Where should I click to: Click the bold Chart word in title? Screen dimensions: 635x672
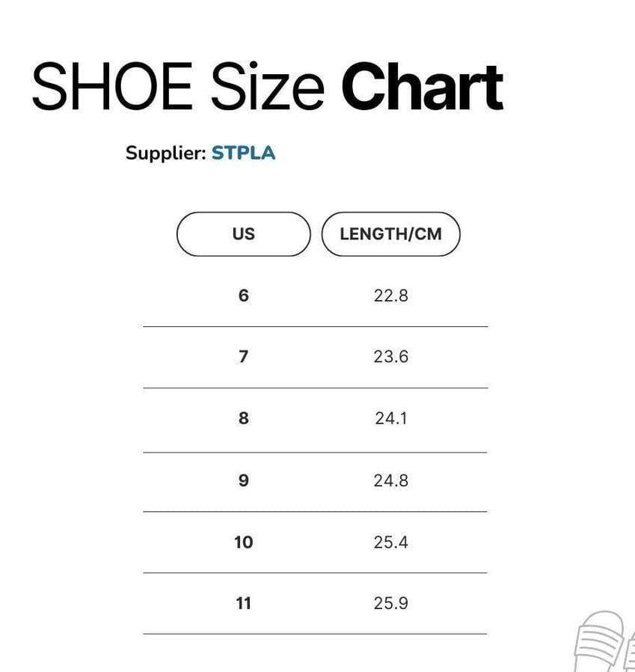tap(422, 88)
